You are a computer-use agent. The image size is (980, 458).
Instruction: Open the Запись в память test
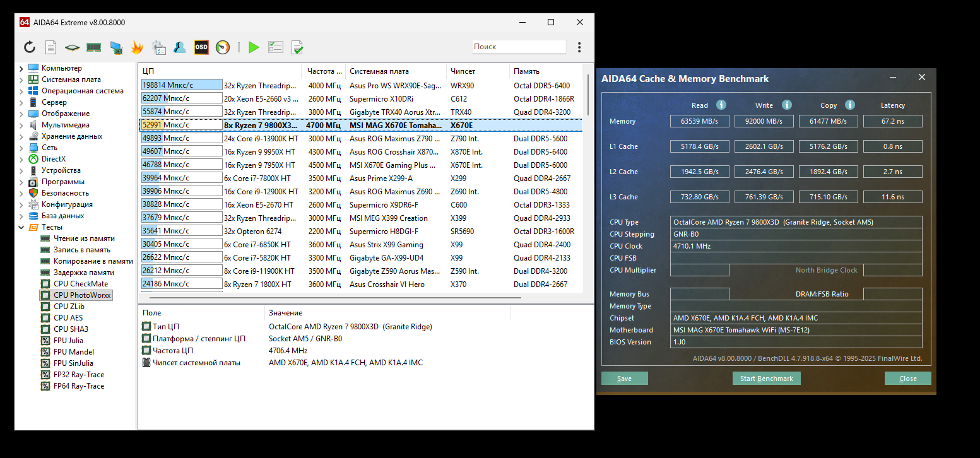(81, 250)
